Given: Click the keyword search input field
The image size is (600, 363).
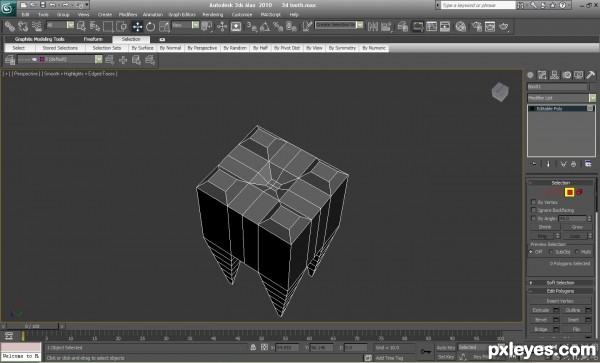Looking at the screenshot, I should pos(478,5).
